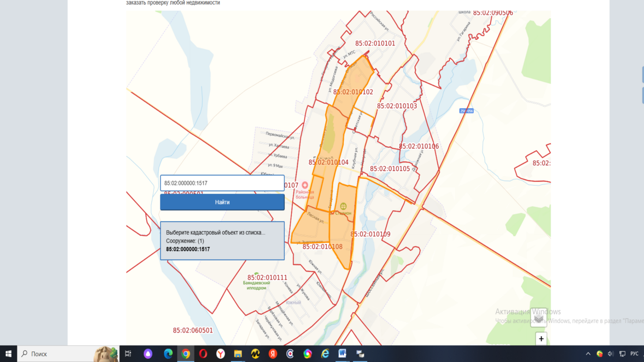Click the 25К-056 road sign badge

[466, 111]
